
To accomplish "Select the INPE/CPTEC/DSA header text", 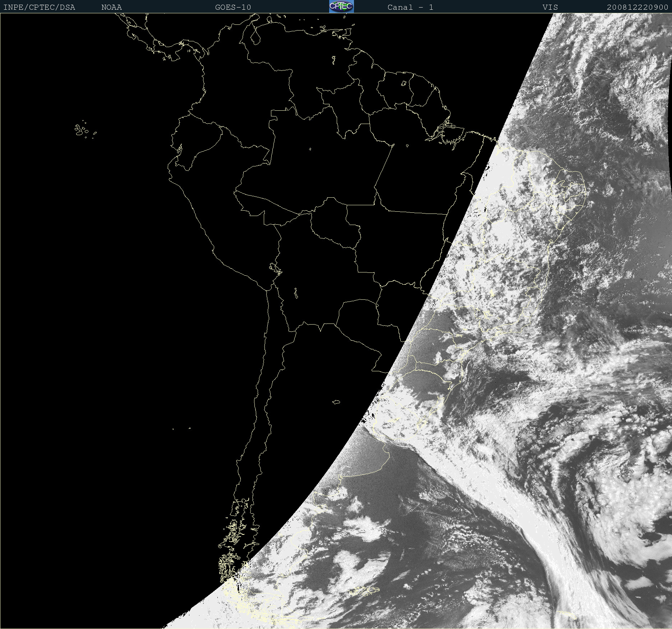I will [x=39, y=7].
